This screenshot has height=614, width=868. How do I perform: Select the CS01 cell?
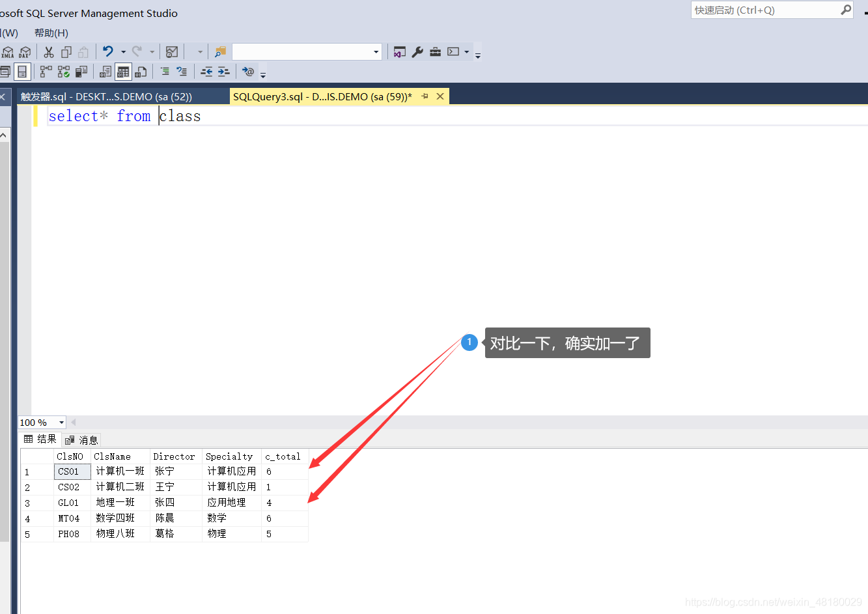(x=72, y=471)
